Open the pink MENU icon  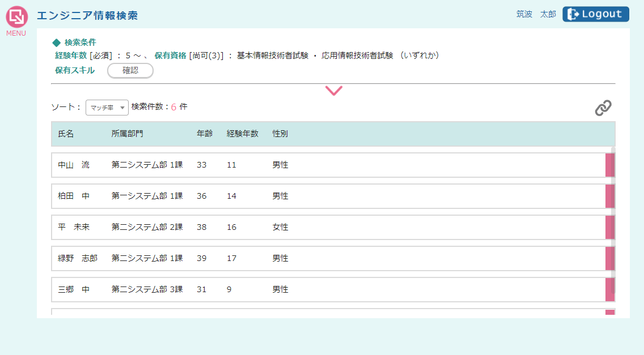click(16, 18)
